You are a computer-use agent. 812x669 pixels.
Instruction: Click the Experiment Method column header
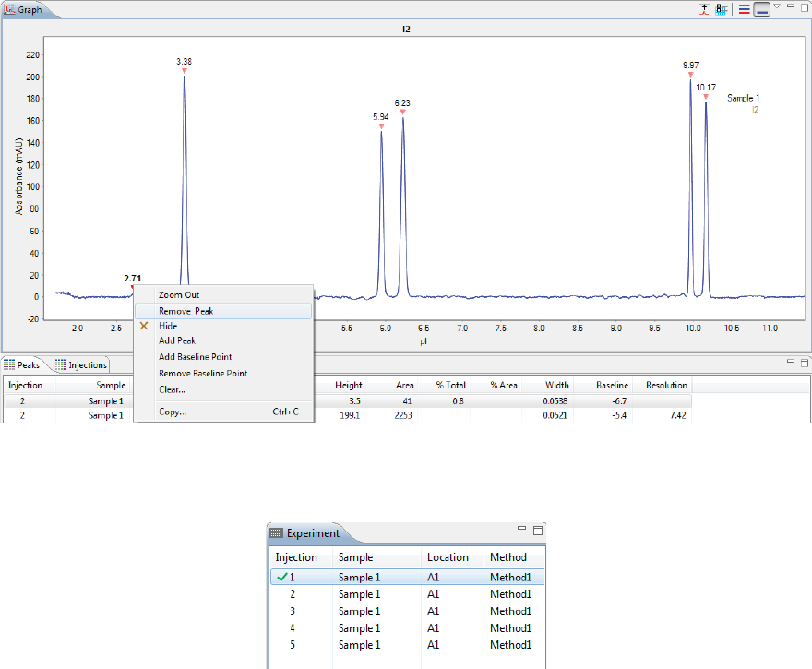point(508,557)
